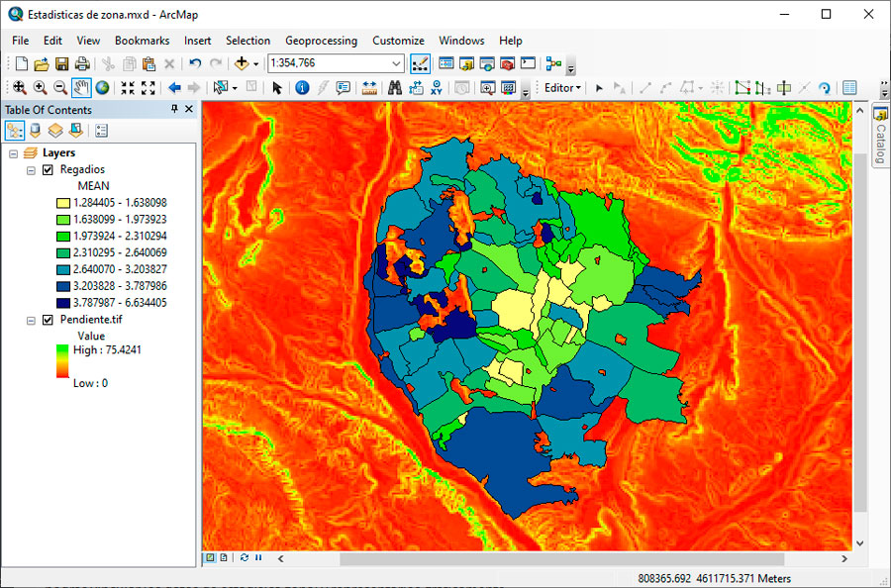This screenshot has height=588, width=891.
Task: Toggle the Editor toolbar button
Action: click(x=420, y=64)
